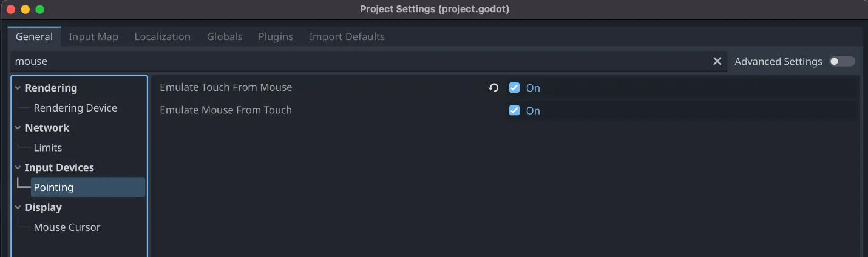The width and height of the screenshot is (868, 257).
Task: Click the green macOS zoom button
Action: (x=40, y=9)
